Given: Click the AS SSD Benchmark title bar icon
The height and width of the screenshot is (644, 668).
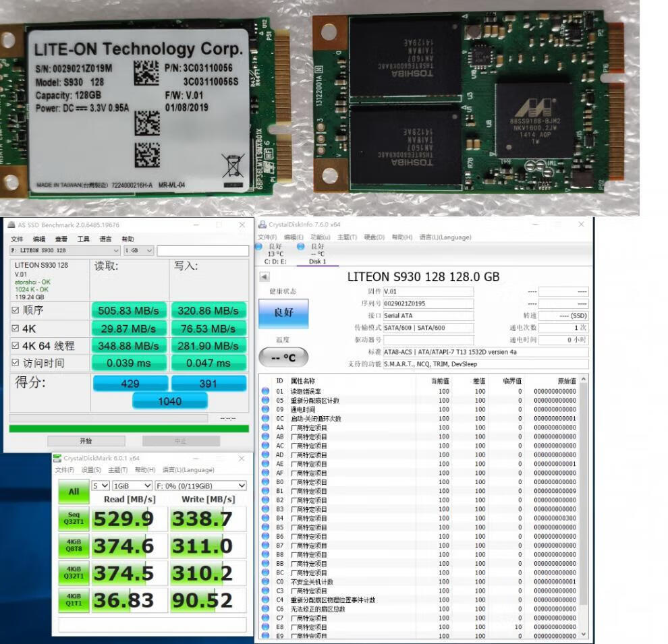Looking at the screenshot, I should 11,225.
